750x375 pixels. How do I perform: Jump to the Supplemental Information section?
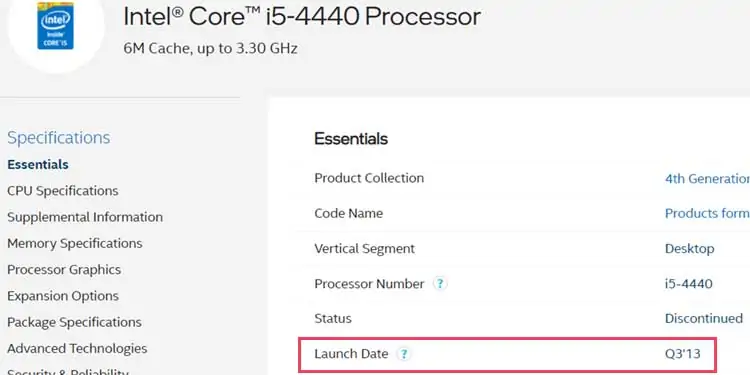[x=85, y=217]
